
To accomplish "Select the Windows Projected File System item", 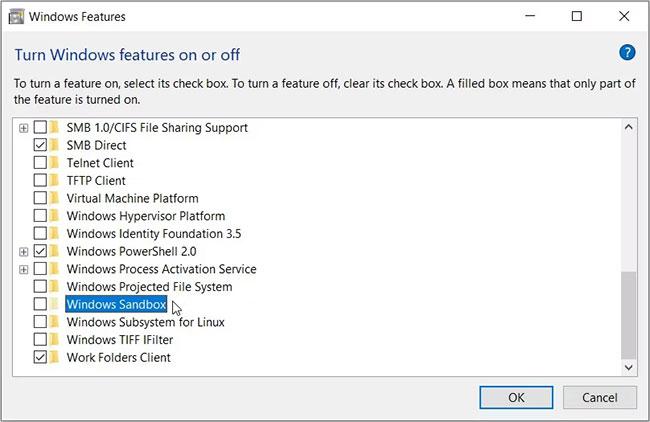I will pos(149,287).
